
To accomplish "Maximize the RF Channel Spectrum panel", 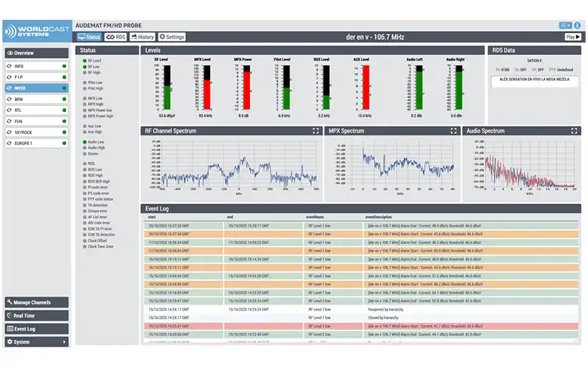I will coord(316,131).
